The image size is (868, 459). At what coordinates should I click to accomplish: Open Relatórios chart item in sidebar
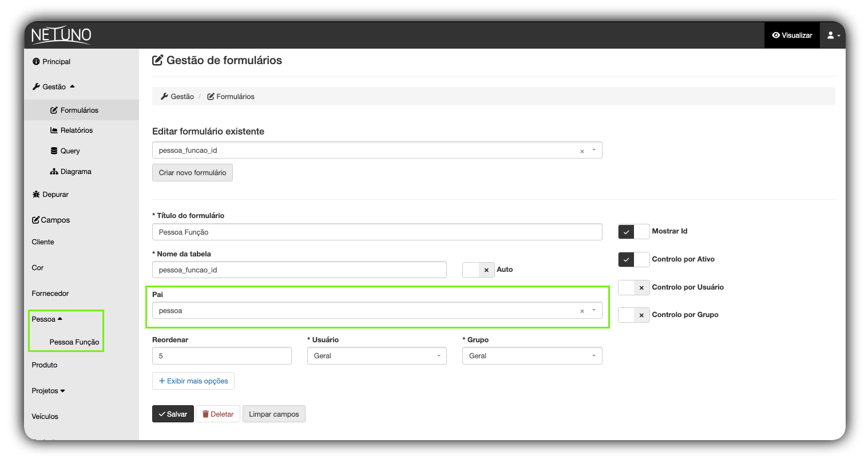(x=72, y=130)
